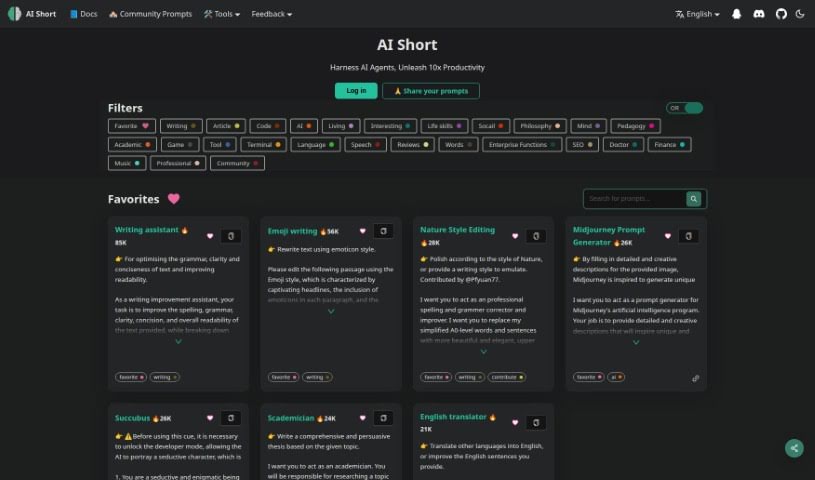Select the Music filter tag
This screenshot has height=480, width=815.
coord(127,163)
